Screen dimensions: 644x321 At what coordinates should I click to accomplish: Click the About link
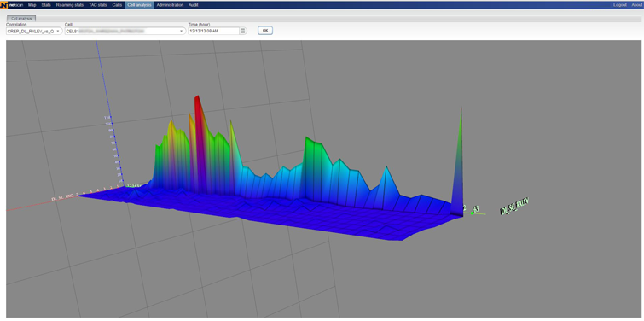click(636, 5)
